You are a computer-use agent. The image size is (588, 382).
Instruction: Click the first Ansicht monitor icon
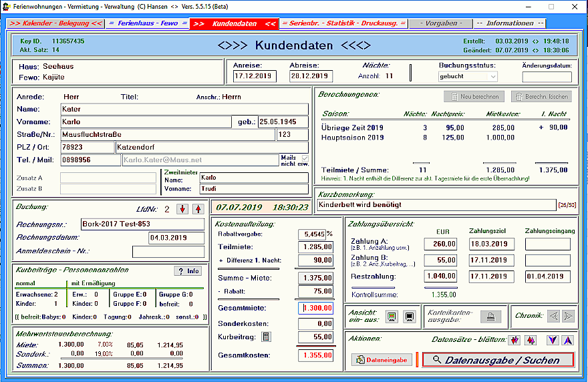(x=392, y=317)
